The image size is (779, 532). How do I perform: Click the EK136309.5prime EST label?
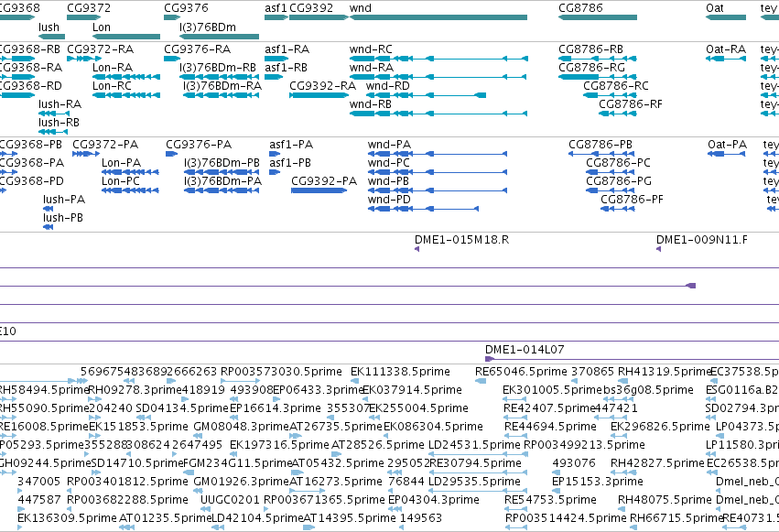tap(67, 518)
